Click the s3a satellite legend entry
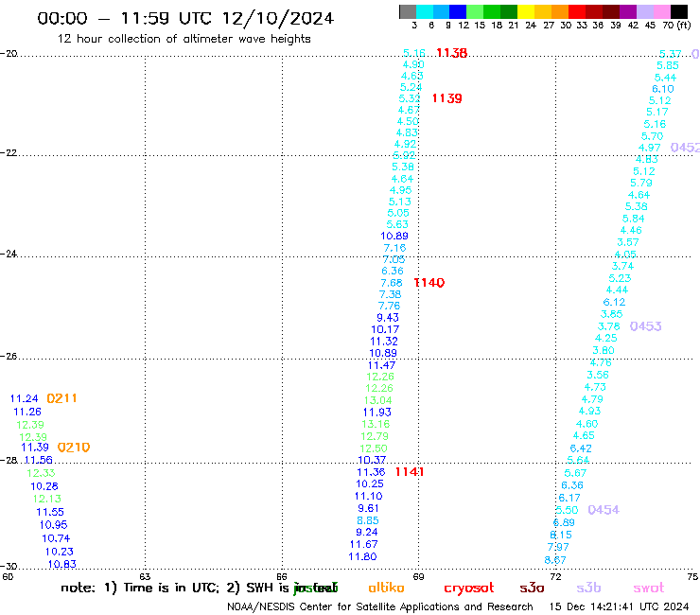This screenshot has width=700, height=615. pyautogui.click(x=532, y=588)
